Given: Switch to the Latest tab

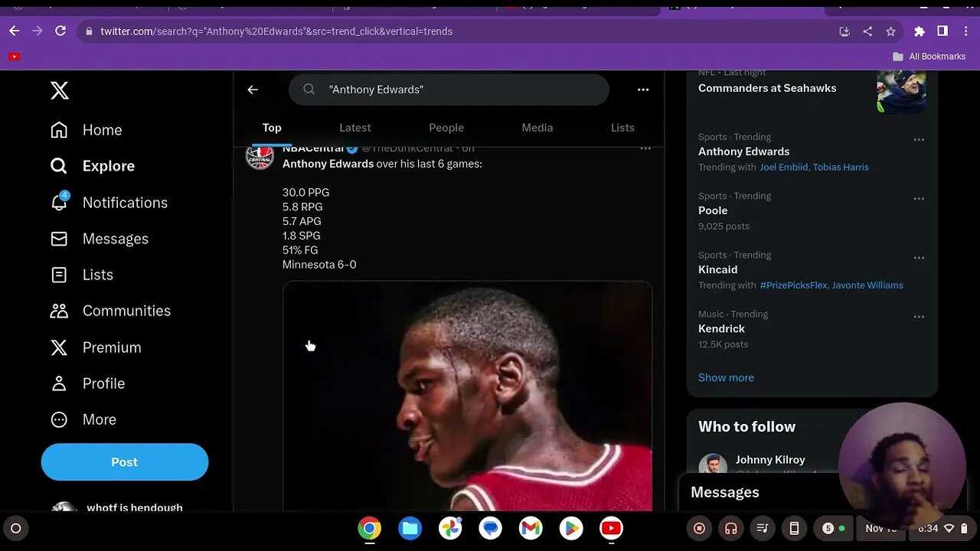Looking at the screenshot, I should 355,128.
